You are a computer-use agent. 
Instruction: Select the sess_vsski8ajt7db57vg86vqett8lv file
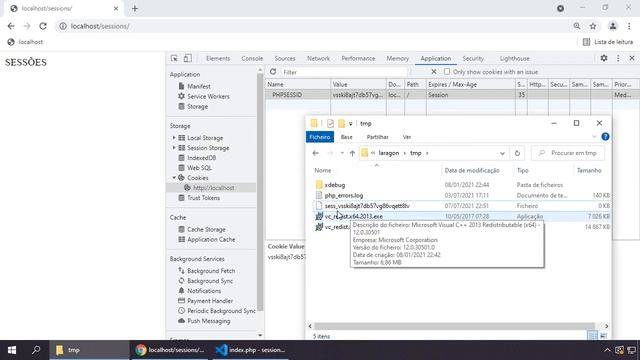[x=367, y=206]
